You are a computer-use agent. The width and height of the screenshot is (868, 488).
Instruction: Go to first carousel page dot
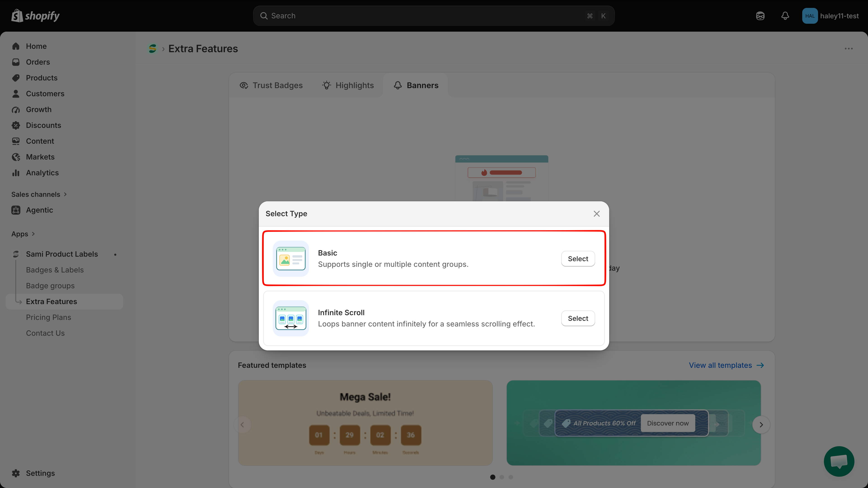click(x=493, y=477)
